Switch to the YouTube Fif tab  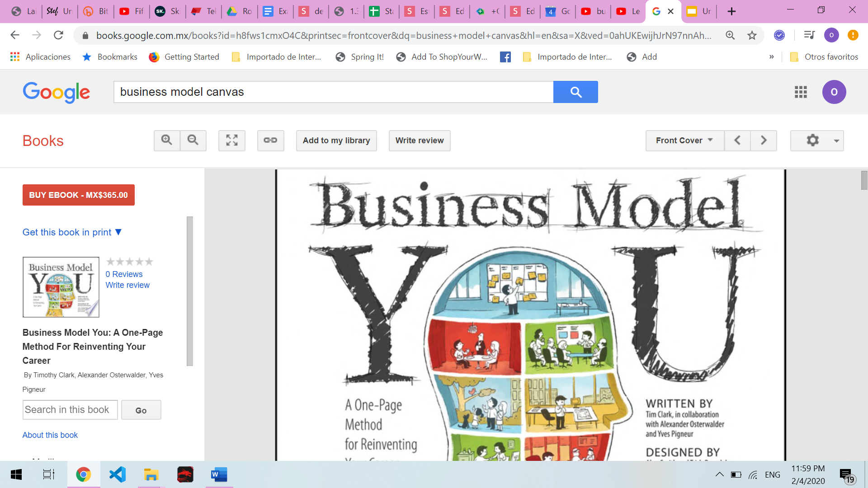coord(132,11)
